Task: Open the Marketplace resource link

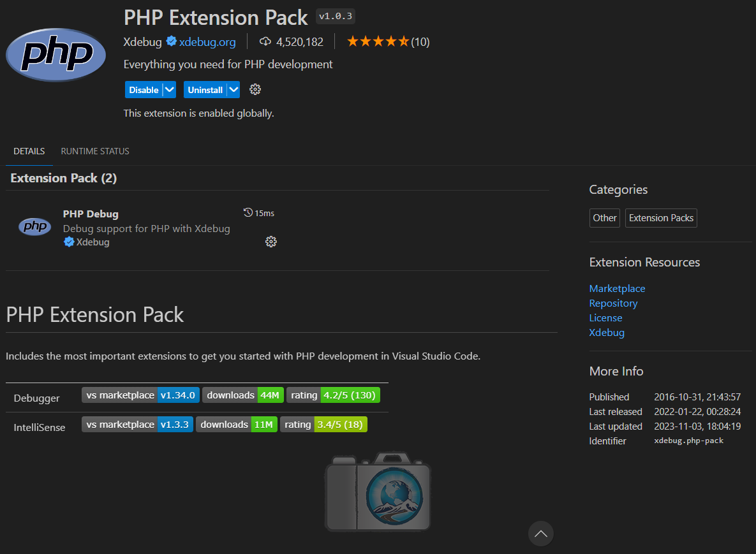Action: [x=617, y=289]
